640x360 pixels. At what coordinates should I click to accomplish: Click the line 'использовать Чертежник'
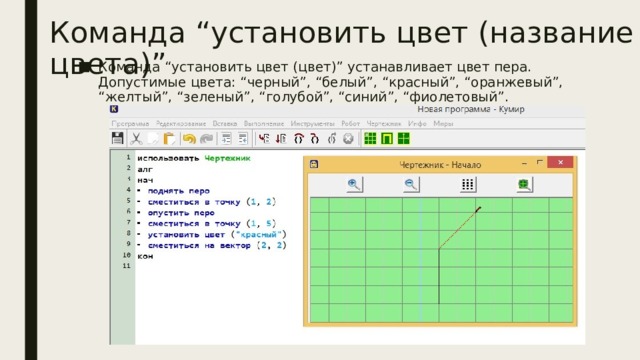194,158
